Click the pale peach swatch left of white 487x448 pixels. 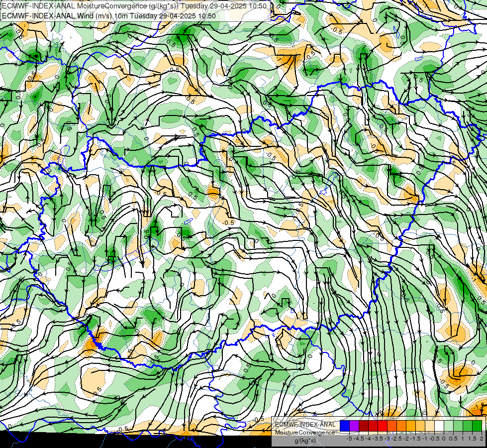[430, 426]
